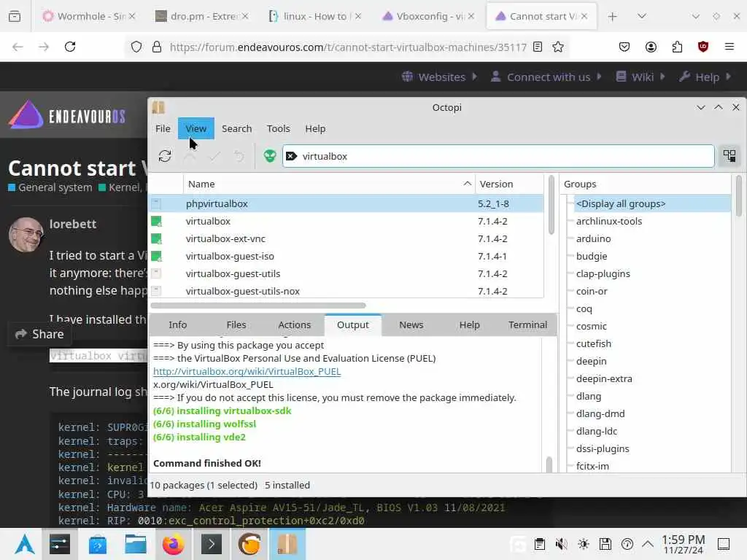Switch to the Terminal tab
The image size is (747, 560).
[527, 324]
